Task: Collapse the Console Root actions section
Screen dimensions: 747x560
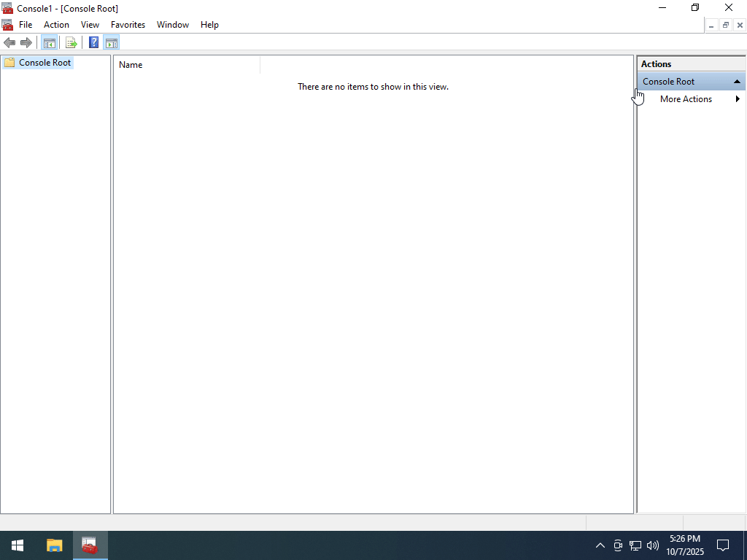Action: pyautogui.click(x=737, y=82)
